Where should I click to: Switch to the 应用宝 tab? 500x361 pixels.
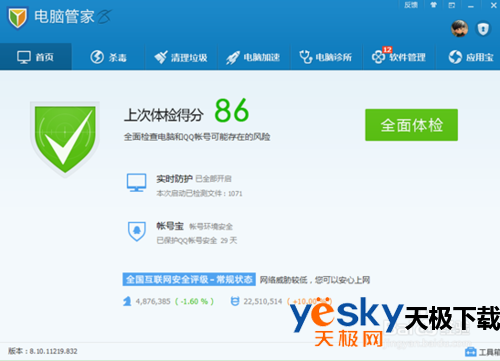pos(471,57)
